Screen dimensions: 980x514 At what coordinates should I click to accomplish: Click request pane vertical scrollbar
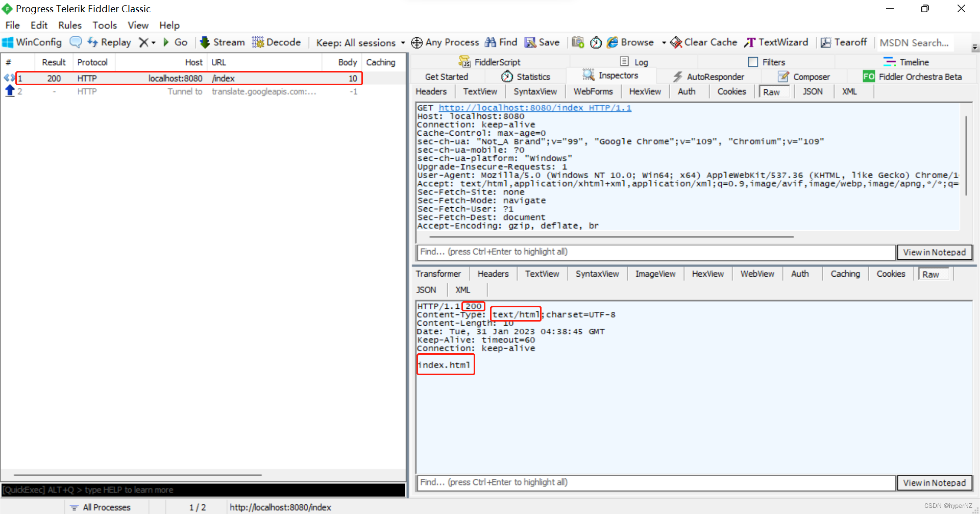pyautogui.click(x=966, y=155)
